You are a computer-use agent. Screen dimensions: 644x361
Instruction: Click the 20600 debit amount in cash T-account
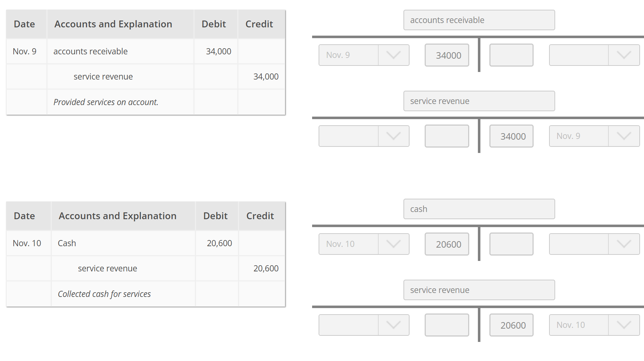447,244
